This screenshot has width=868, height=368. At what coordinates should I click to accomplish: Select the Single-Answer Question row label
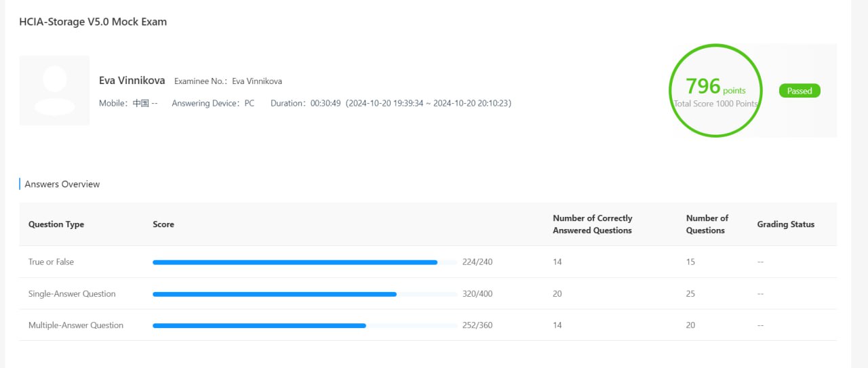pos(72,294)
